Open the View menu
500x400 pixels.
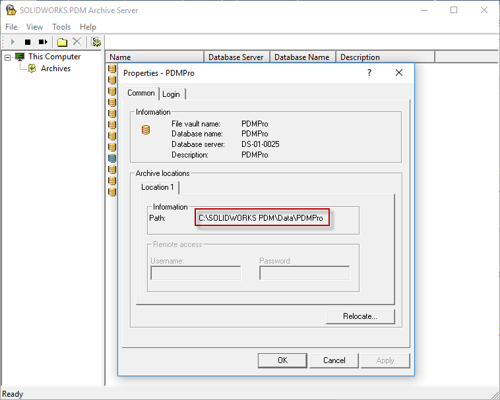point(35,27)
